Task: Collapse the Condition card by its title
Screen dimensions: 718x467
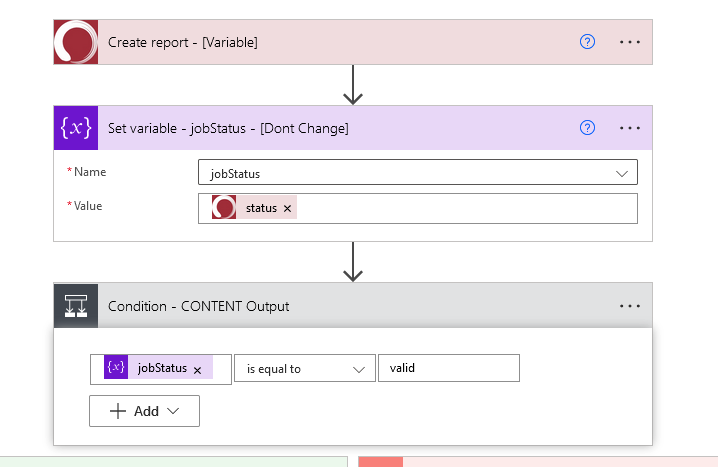Action: 198,306
